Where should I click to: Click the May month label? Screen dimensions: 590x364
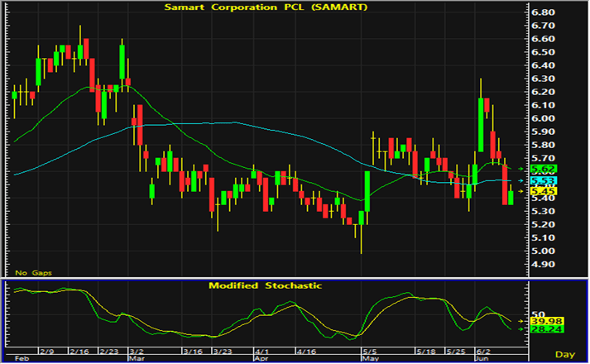coord(370,358)
